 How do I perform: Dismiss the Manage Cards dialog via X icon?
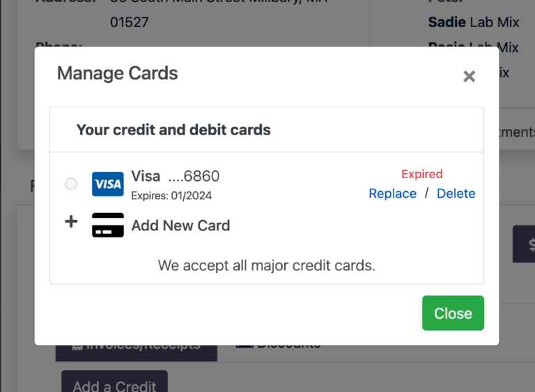point(469,77)
